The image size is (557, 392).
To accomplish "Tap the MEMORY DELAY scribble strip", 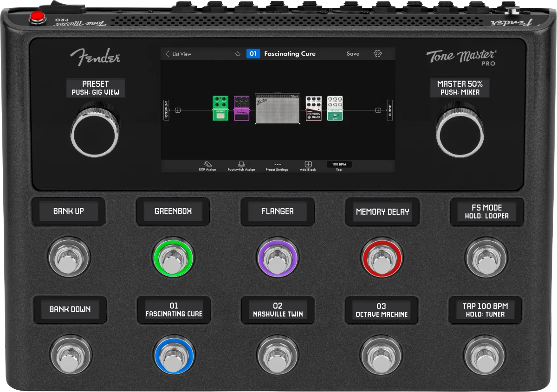I will (382, 212).
